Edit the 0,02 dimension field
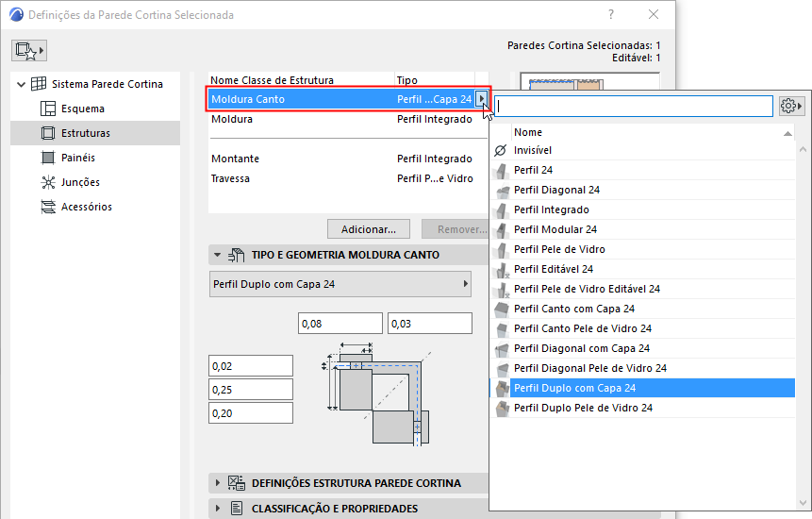Viewport: 812px width, 519px height. pyautogui.click(x=251, y=366)
